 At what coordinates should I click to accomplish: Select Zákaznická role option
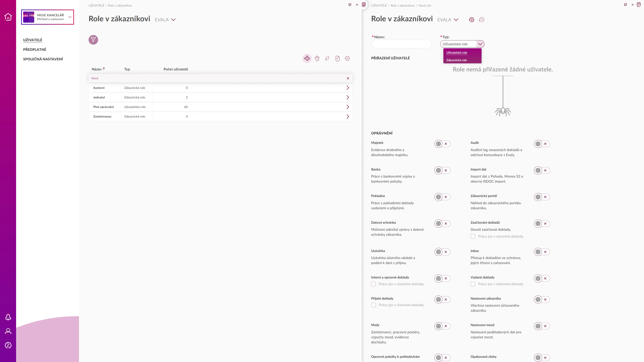tap(456, 60)
